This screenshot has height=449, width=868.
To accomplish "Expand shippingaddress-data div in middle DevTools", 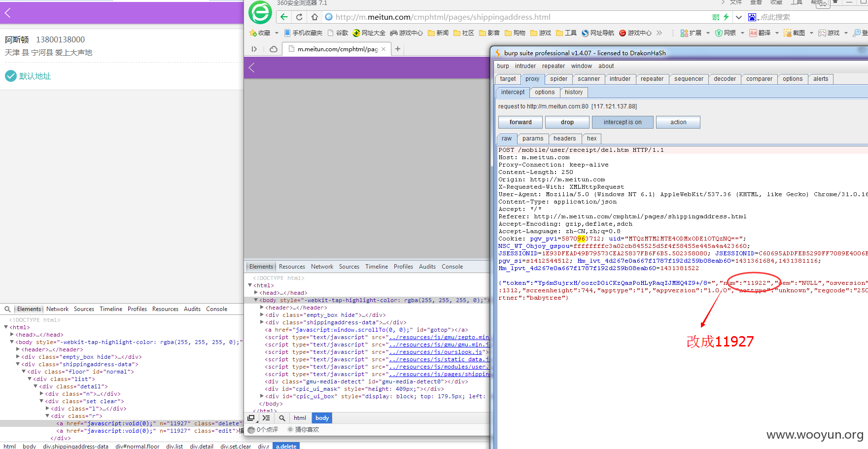I will point(262,322).
